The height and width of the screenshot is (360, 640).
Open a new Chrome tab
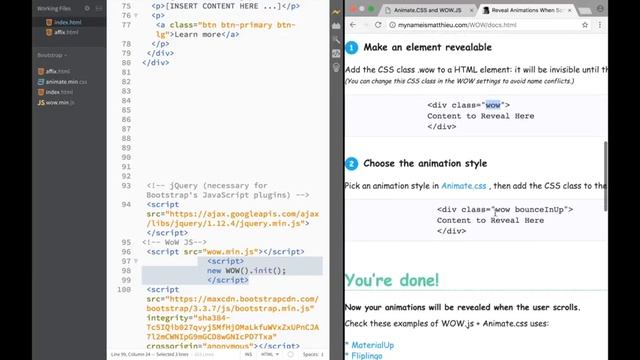[x=585, y=11]
